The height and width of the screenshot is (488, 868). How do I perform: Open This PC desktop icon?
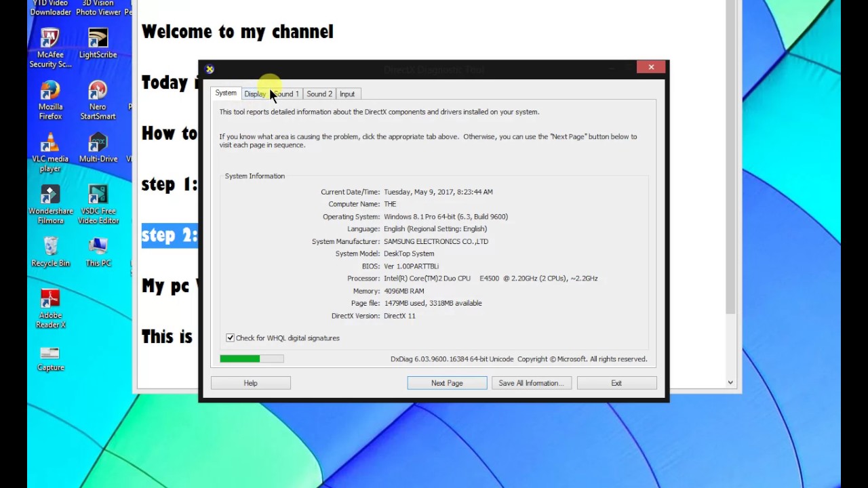[x=98, y=247]
